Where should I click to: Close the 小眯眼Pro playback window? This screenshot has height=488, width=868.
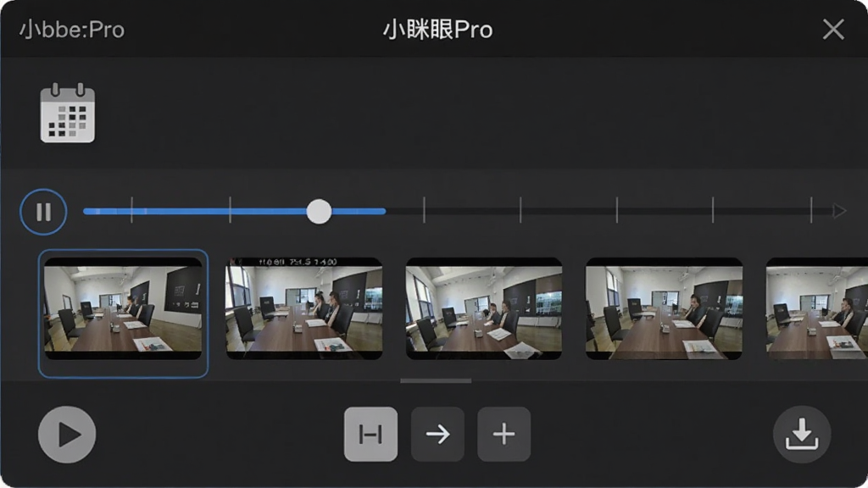(x=833, y=30)
